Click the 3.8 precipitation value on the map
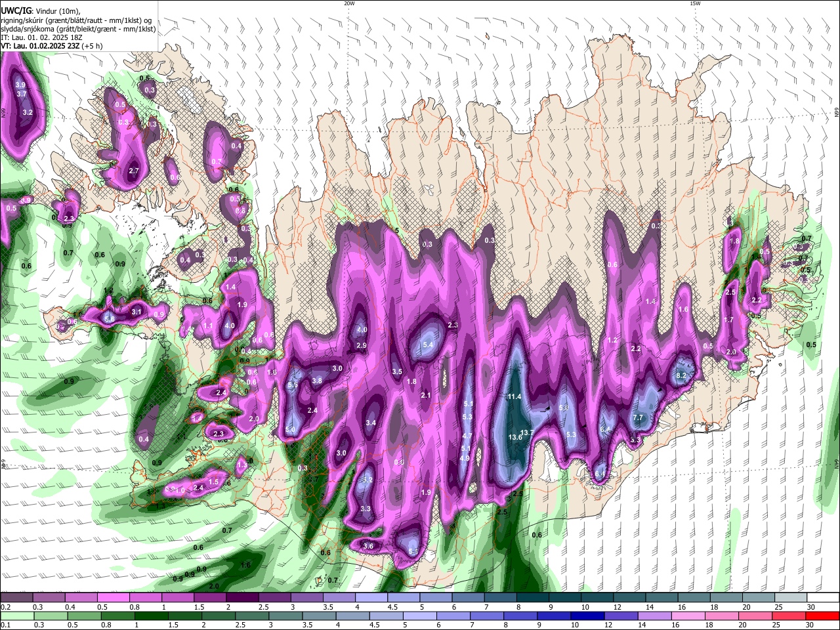 click(317, 381)
